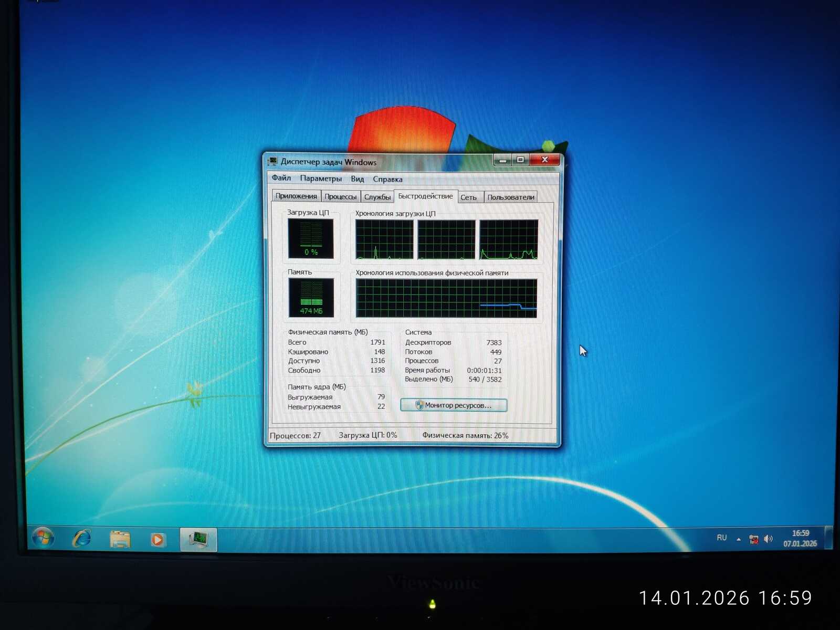The width and height of the screenshot is (840, 630).
Task: Switch to the Процессы tab
Action: (340, 197)
